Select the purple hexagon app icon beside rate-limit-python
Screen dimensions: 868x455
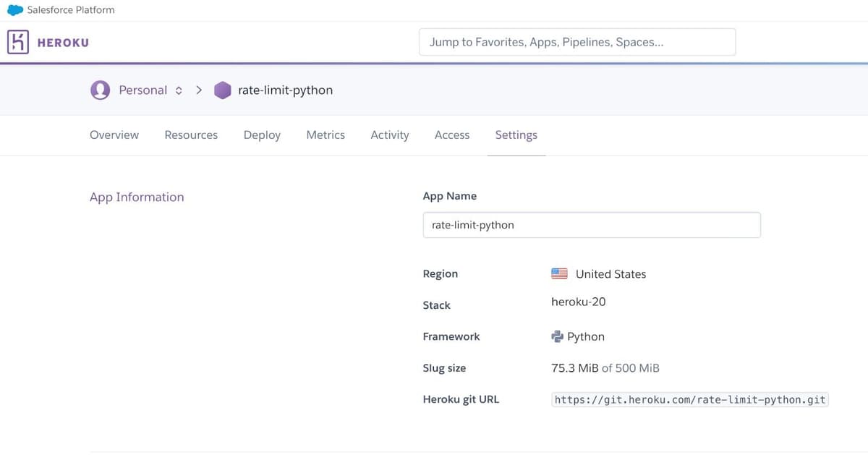click(x=222, y=90)
